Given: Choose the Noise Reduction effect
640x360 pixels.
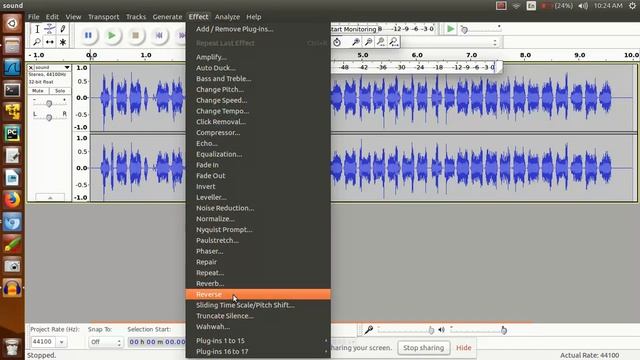Looking at the screenshot, I should click(258, 208).
